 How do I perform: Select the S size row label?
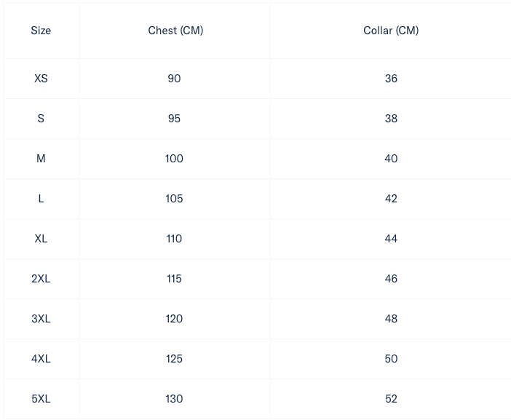tap(41, 119)
